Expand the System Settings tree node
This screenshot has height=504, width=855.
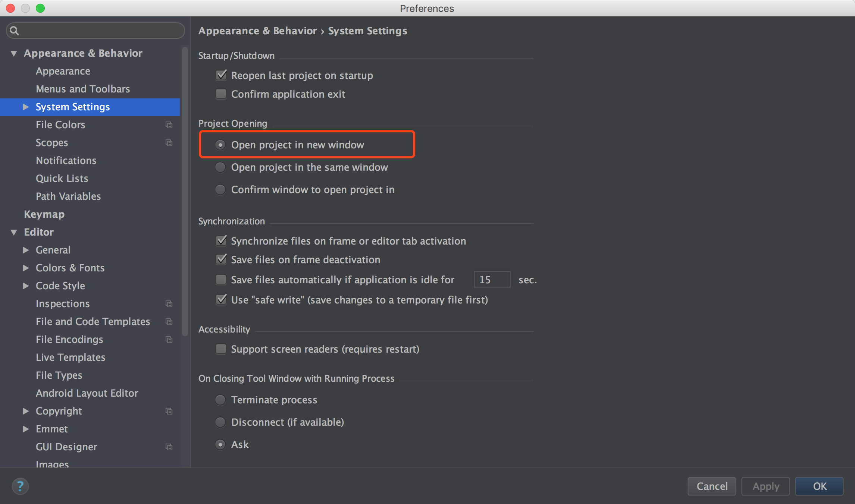[26, 107]
